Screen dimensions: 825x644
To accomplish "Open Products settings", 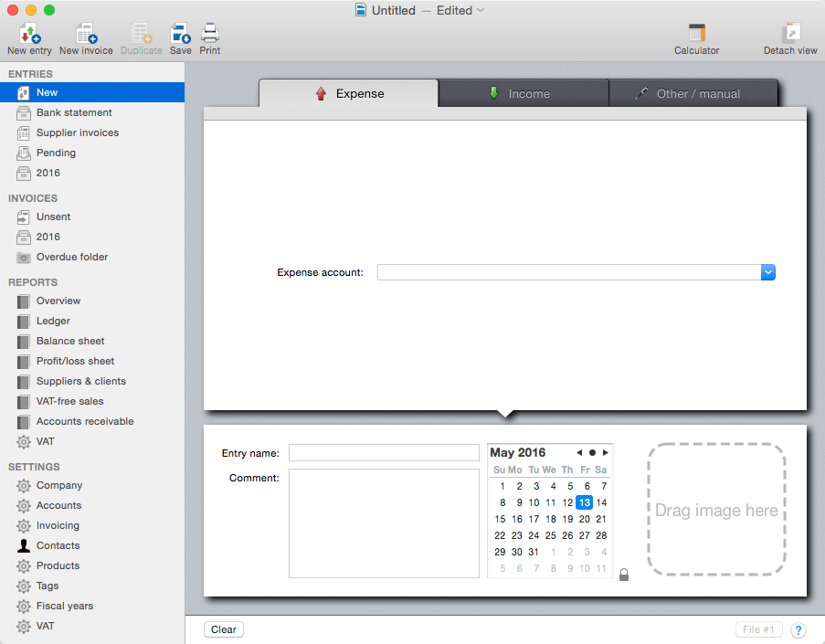I will tap(92, 565).
